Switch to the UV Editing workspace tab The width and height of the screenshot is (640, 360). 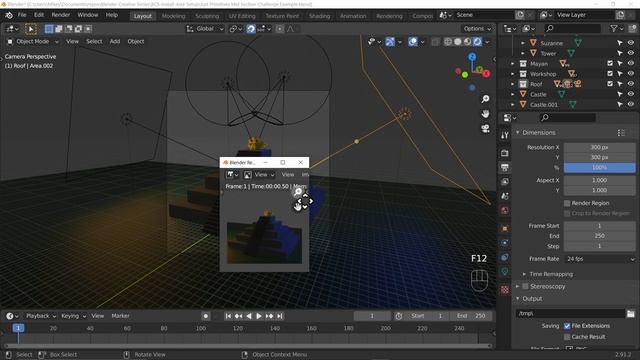[x=242, y=16]
